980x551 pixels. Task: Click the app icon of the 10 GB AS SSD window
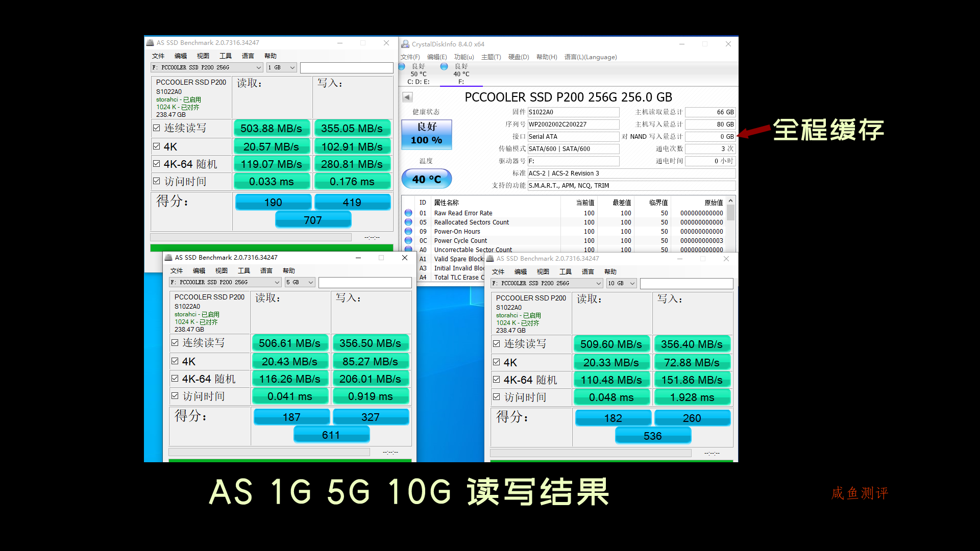[x=490, y=259]
